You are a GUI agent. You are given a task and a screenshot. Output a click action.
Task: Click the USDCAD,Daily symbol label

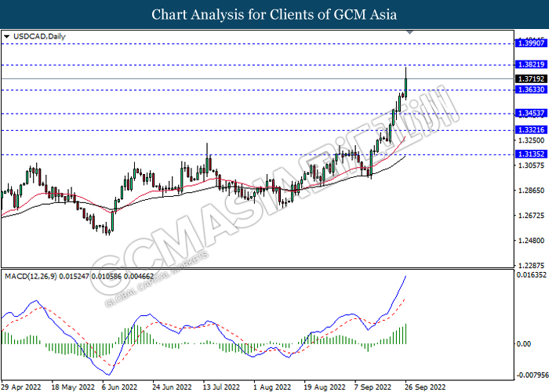click(x=39, y=36)
